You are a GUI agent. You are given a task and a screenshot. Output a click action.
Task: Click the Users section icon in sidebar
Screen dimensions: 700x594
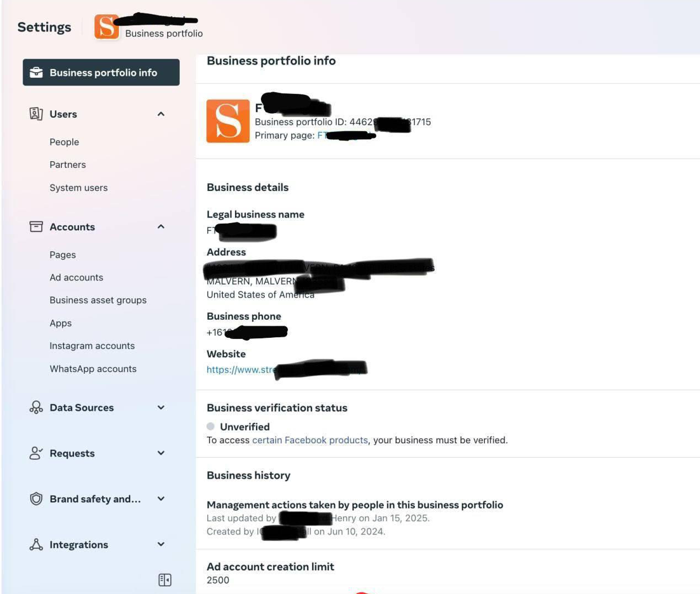(x=36, y=114)
